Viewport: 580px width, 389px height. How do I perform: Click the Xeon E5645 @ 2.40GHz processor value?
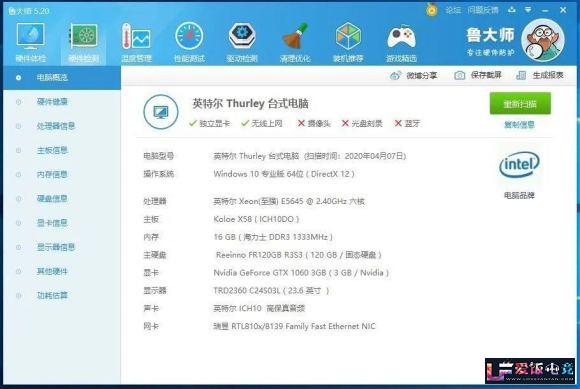point(289,201)
